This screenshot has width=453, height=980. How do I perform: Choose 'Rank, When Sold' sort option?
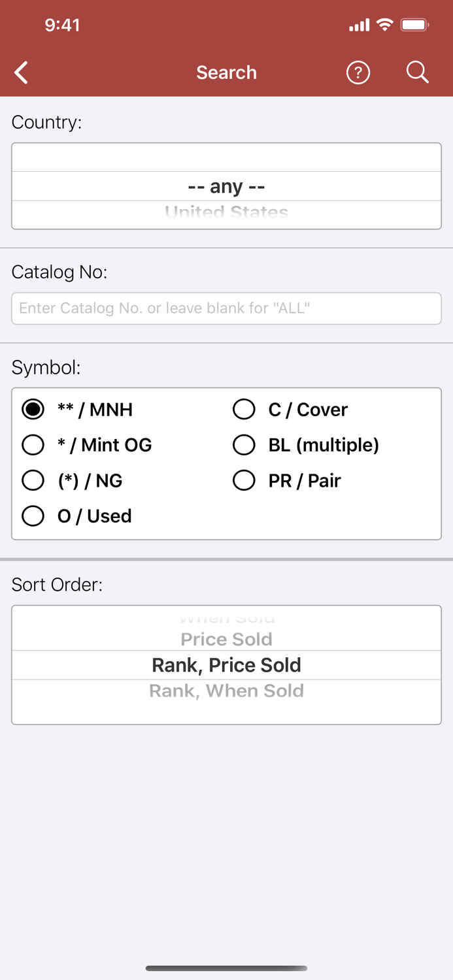226,691
